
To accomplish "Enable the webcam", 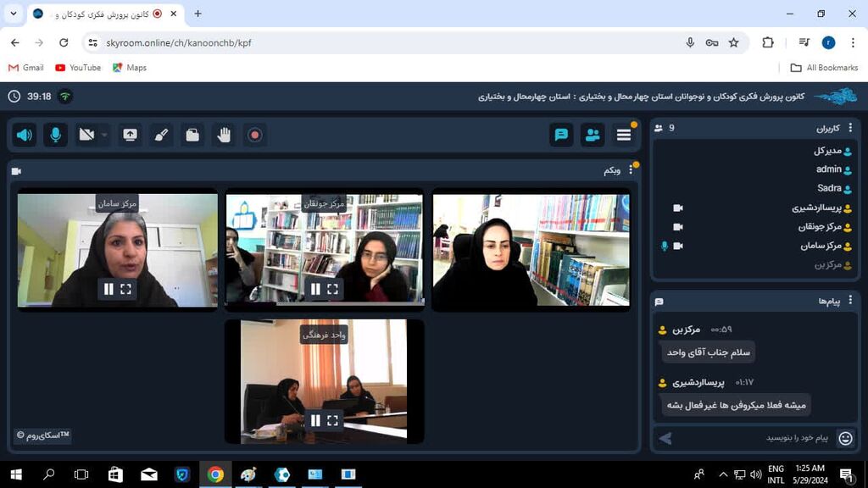I will (85, 135).
